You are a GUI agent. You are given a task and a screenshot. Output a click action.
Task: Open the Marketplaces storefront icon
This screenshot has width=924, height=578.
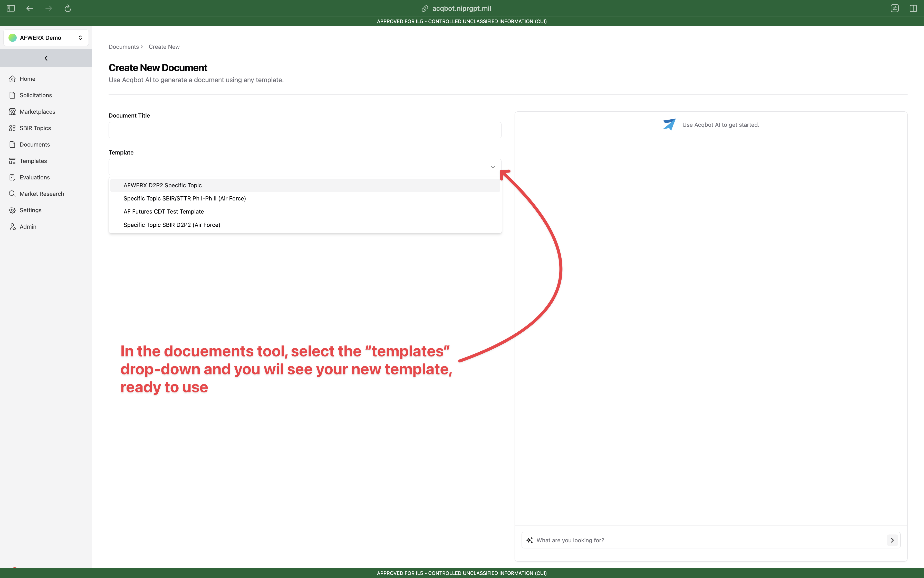point(12,112)
